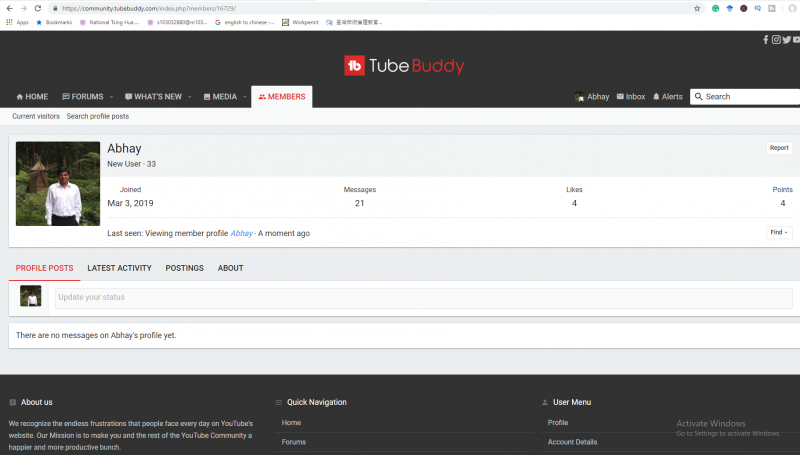Click Abhay's large profile photo
800x455 pixels.
tap(58, 183)
